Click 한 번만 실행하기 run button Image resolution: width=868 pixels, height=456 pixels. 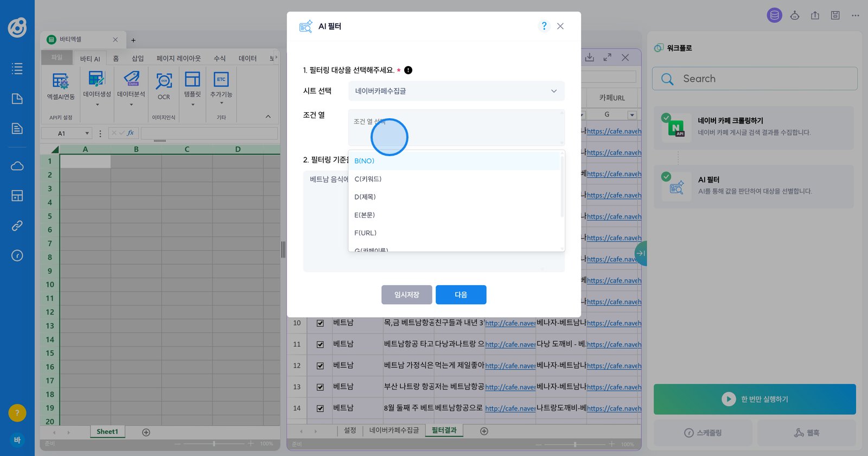coord(755,399)
